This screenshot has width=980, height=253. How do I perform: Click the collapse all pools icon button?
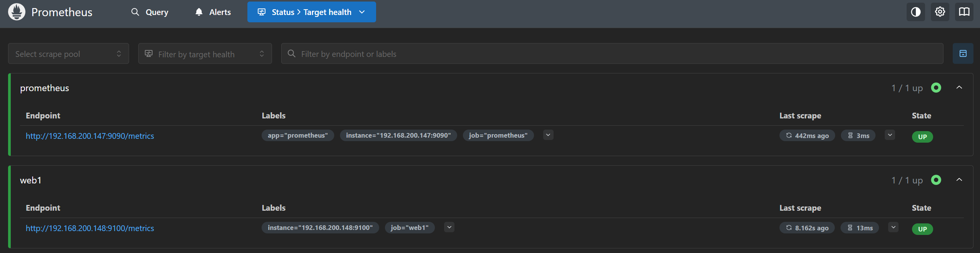[x=963, y=53]
